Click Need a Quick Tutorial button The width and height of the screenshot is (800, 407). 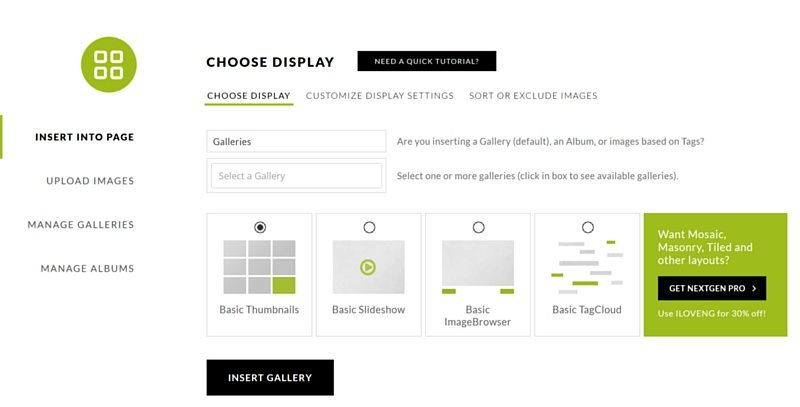(427, 61)
